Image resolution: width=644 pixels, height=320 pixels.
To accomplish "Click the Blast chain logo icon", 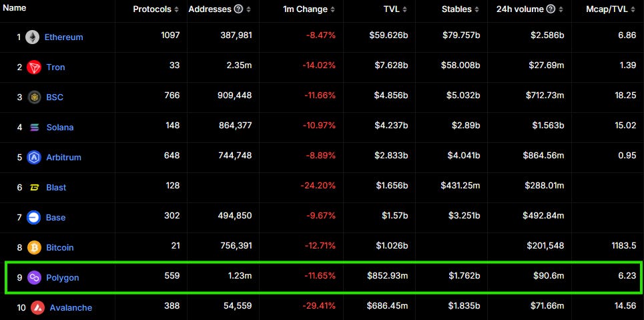I will [34, 187].
